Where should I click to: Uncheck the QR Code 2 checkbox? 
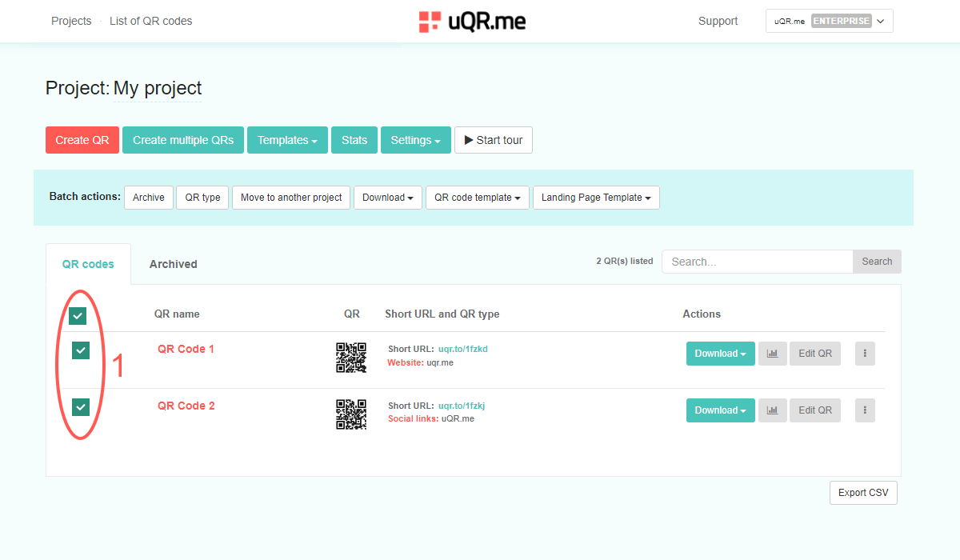pyautogui.click(x=81, y=407)
